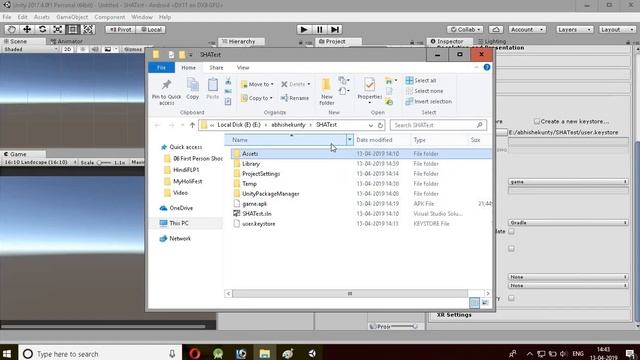The width and height of the screenshot is (640, 360).
Task: Click the Windows Start button
Action: [x=7, y=353]
